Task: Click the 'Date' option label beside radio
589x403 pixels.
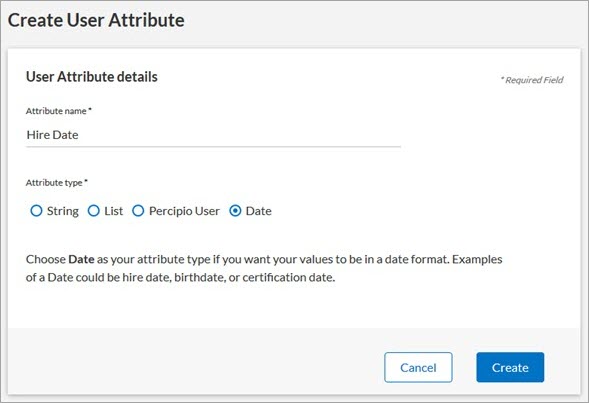Action: tap(258, 211)
